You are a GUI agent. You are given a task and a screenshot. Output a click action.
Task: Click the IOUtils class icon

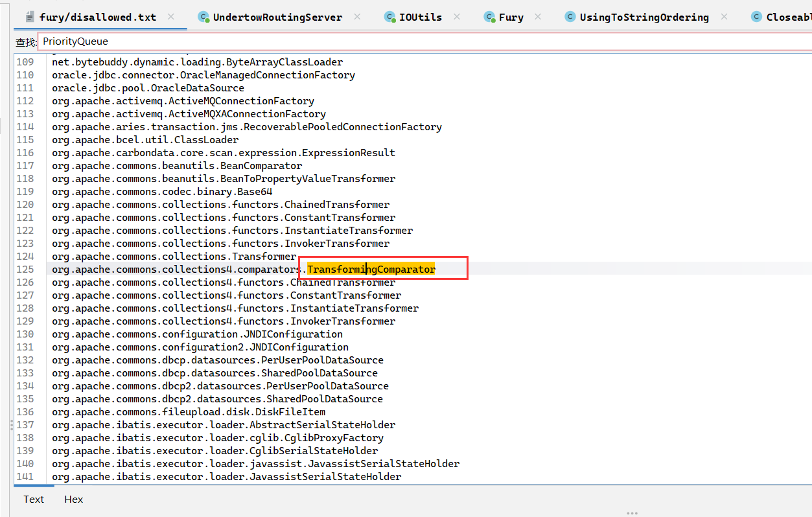[389, 17]
